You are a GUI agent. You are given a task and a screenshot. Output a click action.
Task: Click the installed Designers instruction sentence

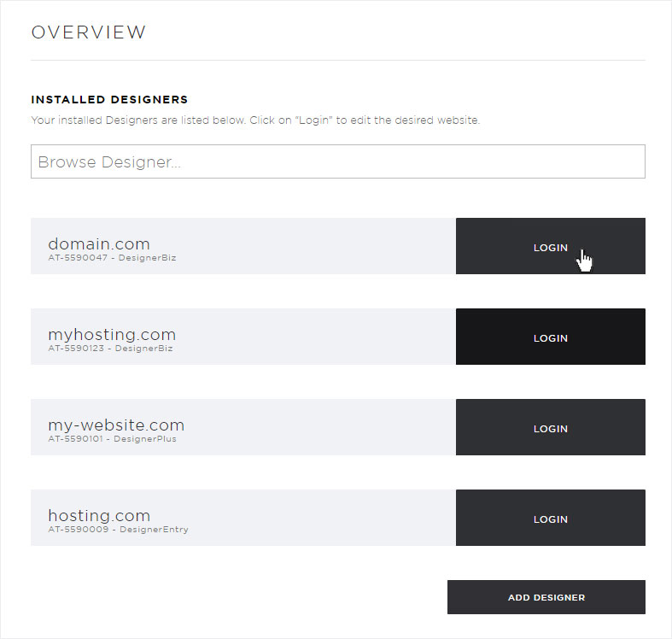(255, 120)
